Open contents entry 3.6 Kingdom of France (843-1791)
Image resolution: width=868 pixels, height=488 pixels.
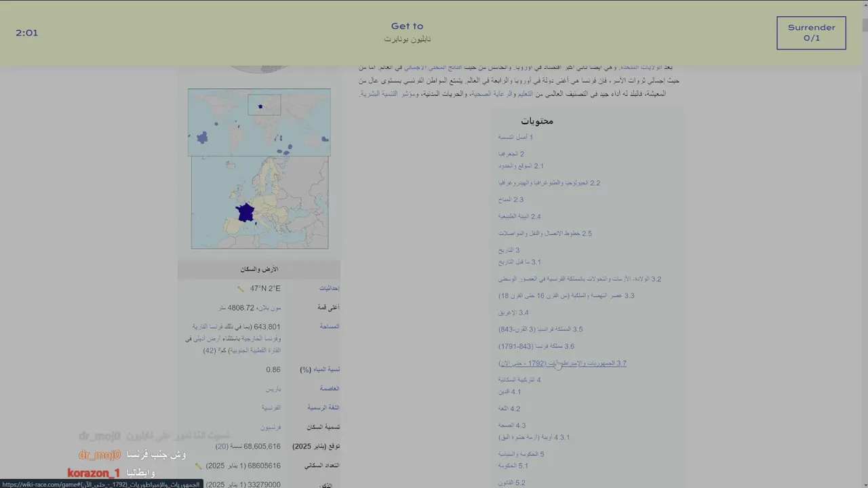[x=536, y=346]
